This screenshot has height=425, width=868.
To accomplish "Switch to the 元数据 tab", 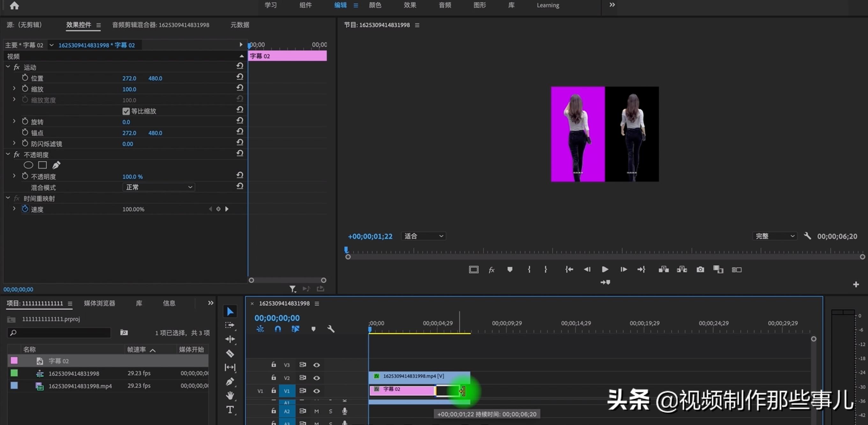I will click(x=240, y=25).
